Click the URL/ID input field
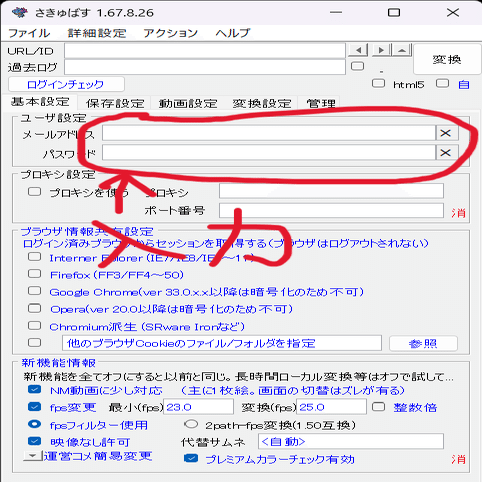This screenshot has width=482, height=482. pyautogui.click(x=205, y=51)
